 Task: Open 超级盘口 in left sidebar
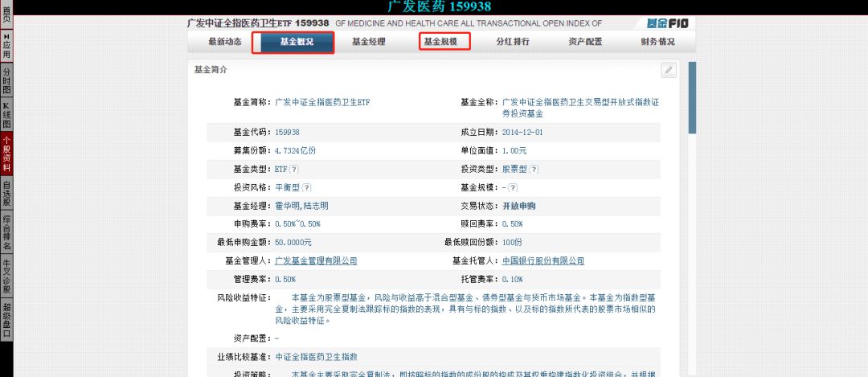pos(6,320)
